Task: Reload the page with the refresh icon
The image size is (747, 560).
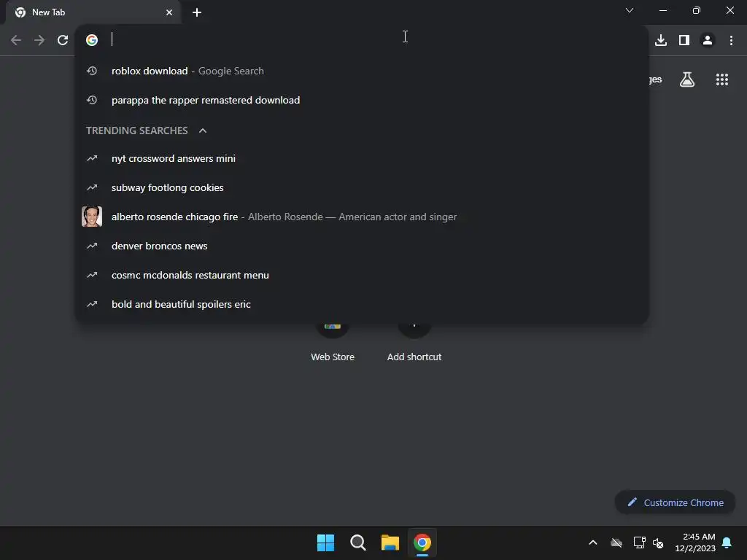Action: 63,41
